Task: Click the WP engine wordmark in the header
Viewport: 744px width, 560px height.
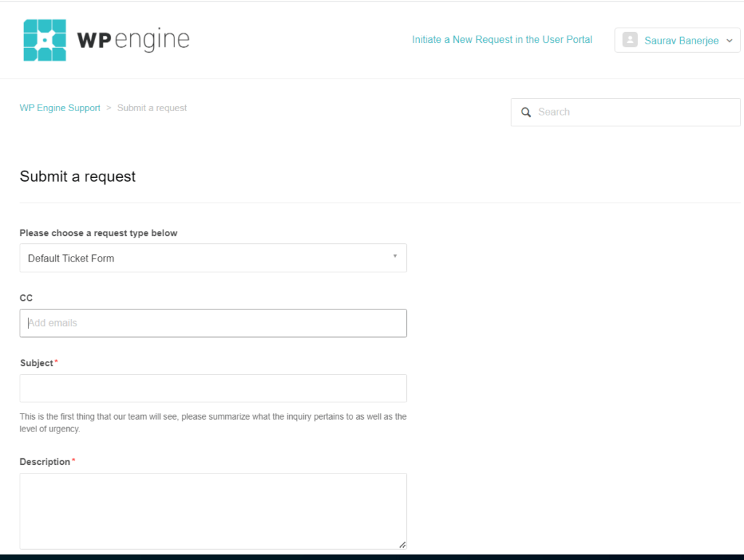Action: pyautogui.click(x=131, y=40)
